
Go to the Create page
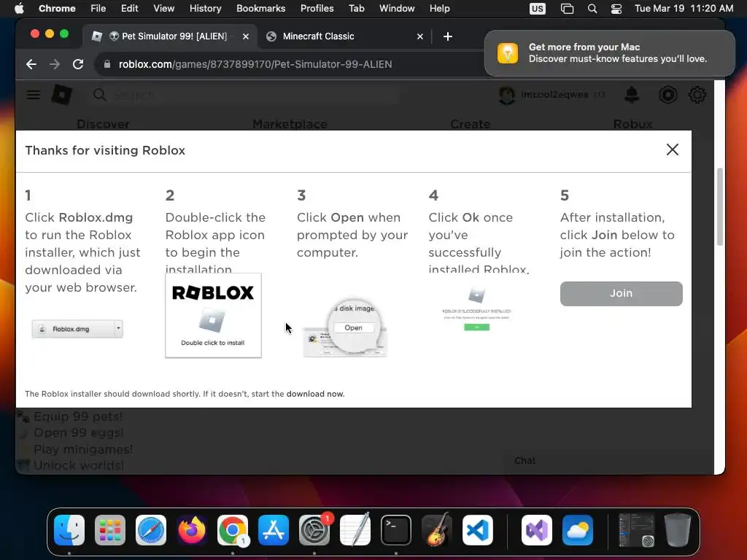click(x=471, y=124)
